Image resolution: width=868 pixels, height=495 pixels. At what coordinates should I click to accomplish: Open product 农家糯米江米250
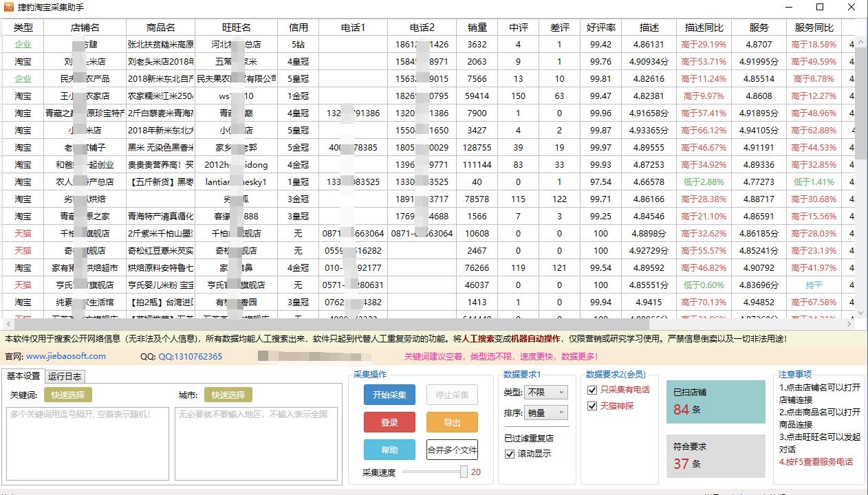161,96
